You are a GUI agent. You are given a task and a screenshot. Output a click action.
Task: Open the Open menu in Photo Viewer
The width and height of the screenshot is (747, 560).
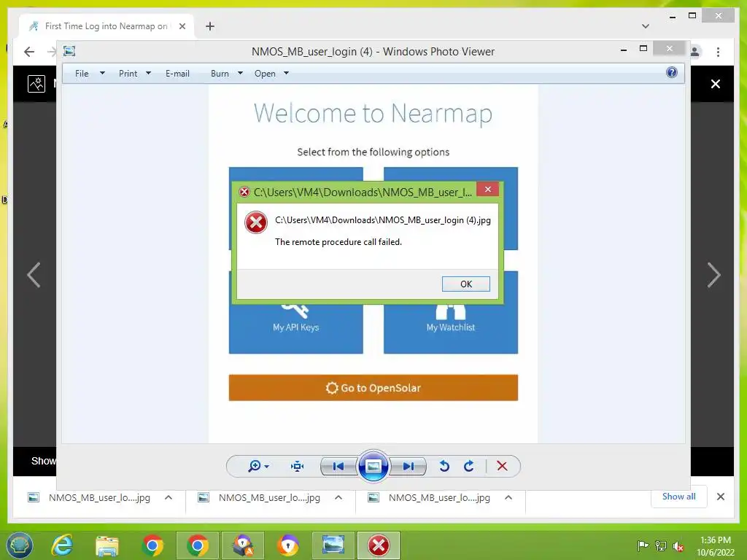265,74
